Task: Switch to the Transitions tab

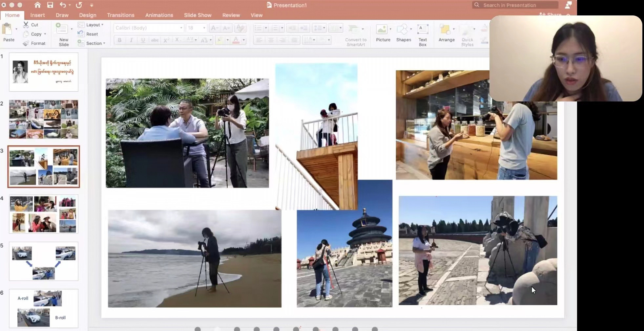Action: pyautogui.click(x=120, y=15)
